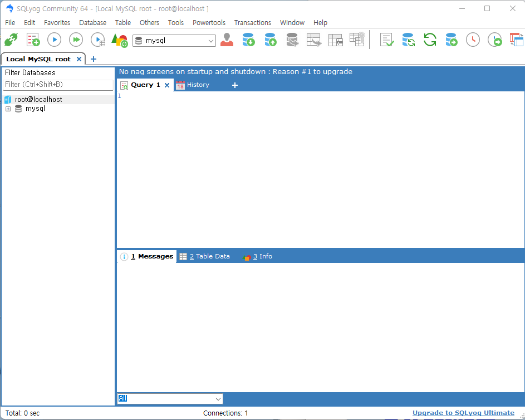Open the Tools menu
This screenshot has height=420, width=525.
[176, 22]
